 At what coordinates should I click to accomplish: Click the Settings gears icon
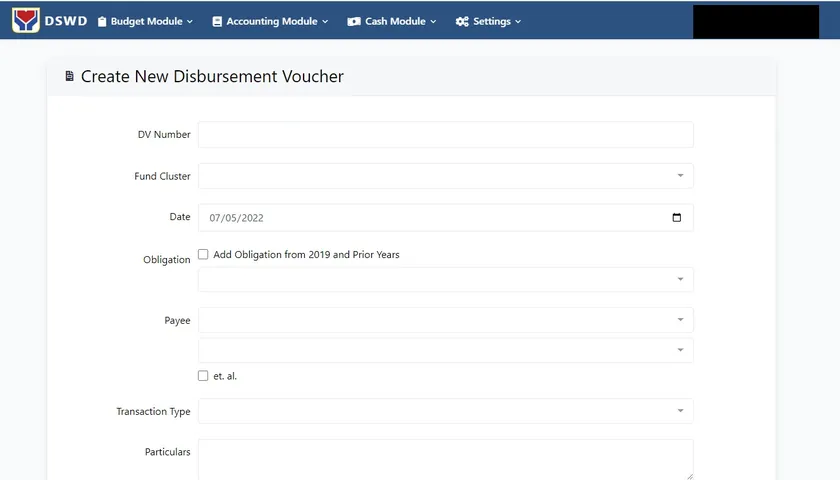462,21
